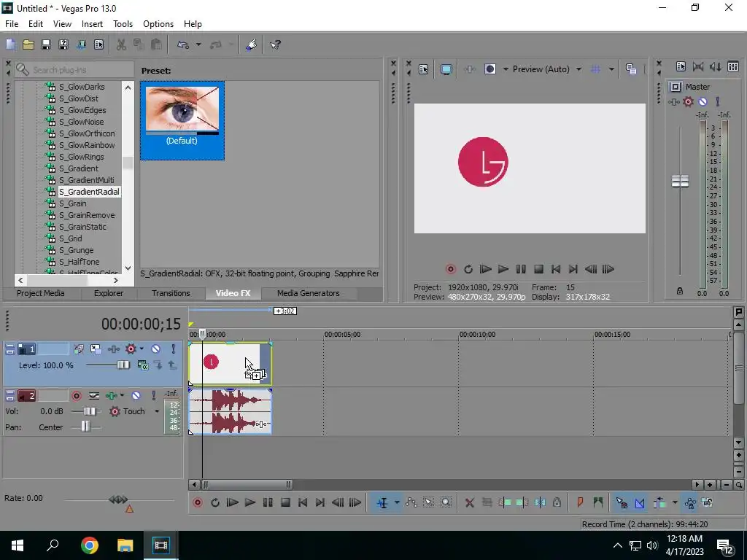Mute video track 1
747x560 pixels.
[x=156, y=349]
